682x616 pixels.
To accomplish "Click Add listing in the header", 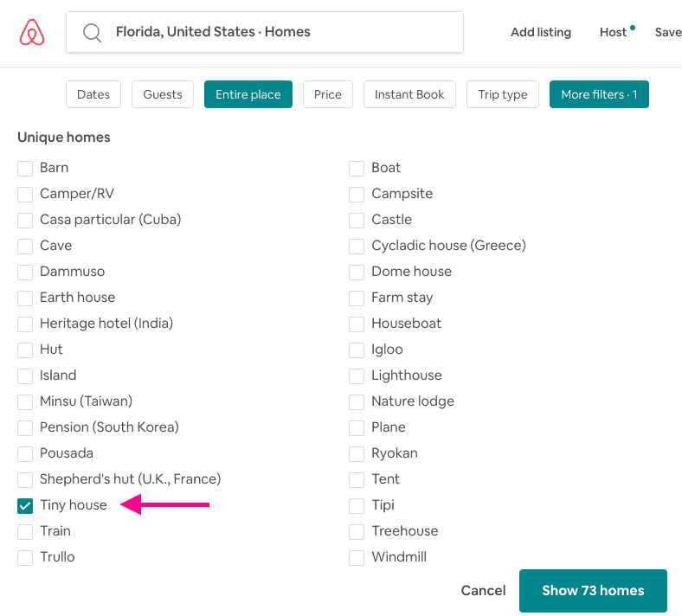I will [541, 32].
